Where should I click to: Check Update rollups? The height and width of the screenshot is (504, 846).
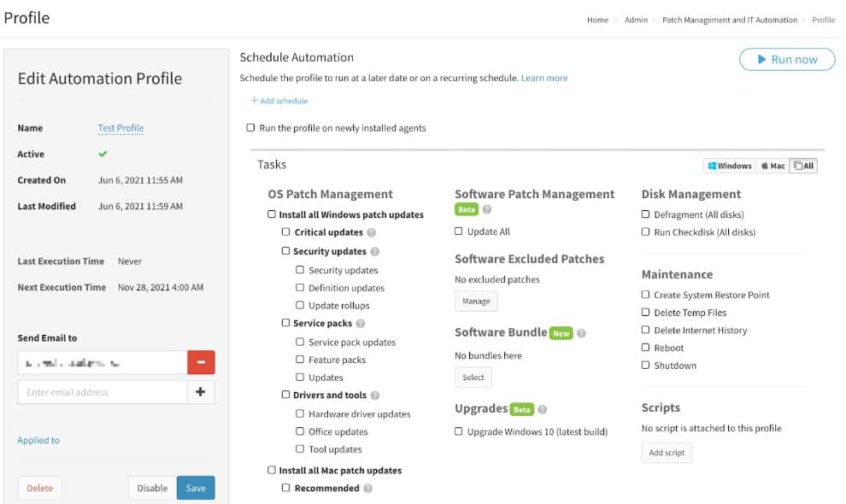299,305
